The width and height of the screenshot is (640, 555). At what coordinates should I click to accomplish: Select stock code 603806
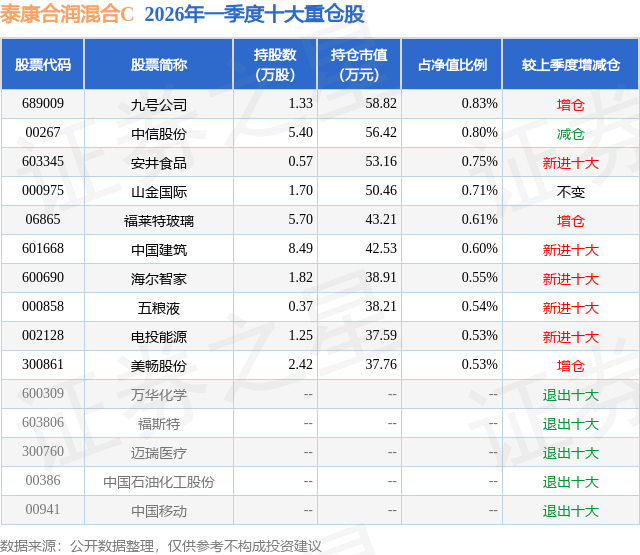coord(43,422)
